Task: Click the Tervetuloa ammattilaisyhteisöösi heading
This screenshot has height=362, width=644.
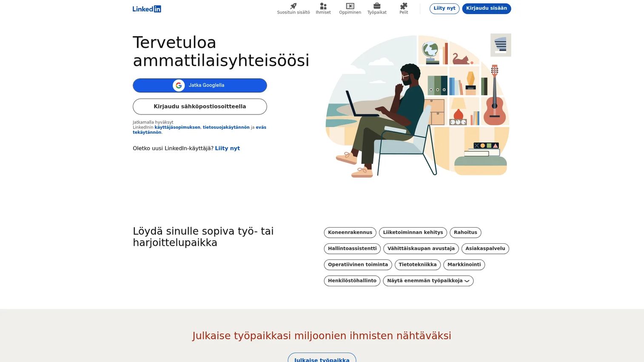Action: pos(221,51)
